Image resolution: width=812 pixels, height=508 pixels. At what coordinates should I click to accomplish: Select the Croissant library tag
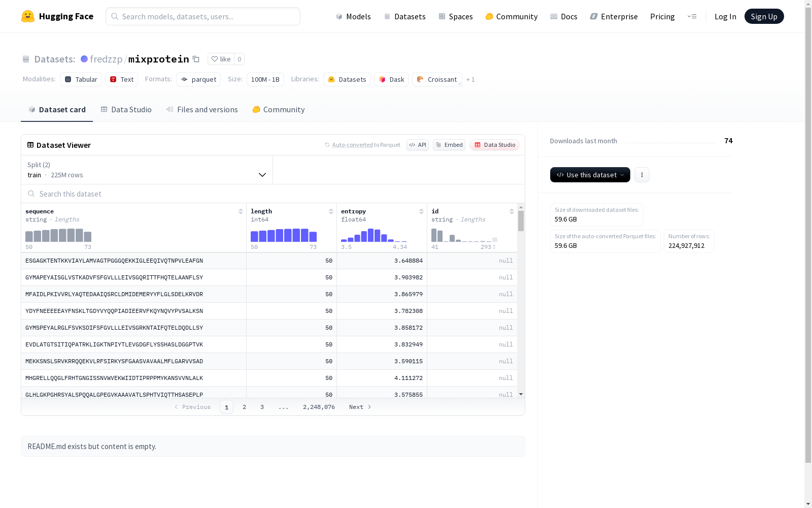(x=437, y=79)
